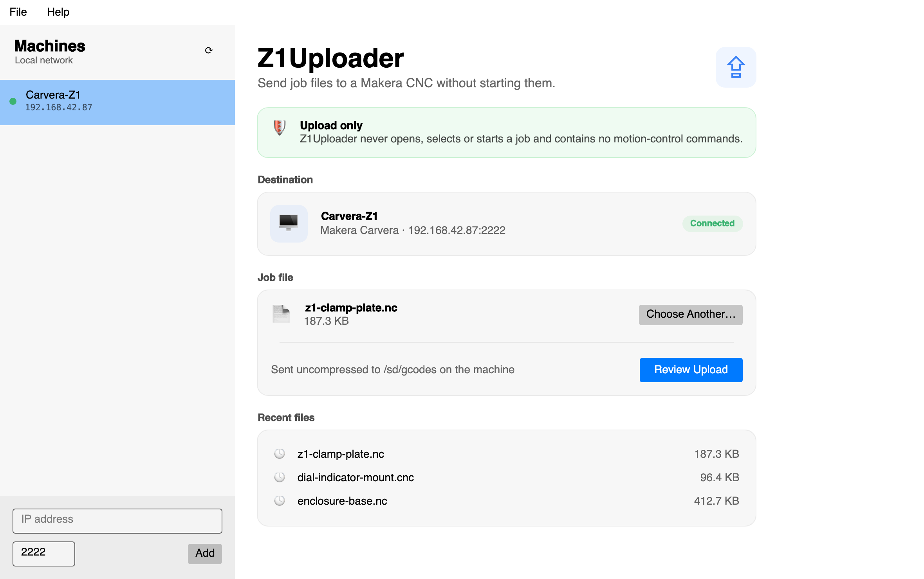Click the upload arrow icon
924x579 pixels.
736,67
